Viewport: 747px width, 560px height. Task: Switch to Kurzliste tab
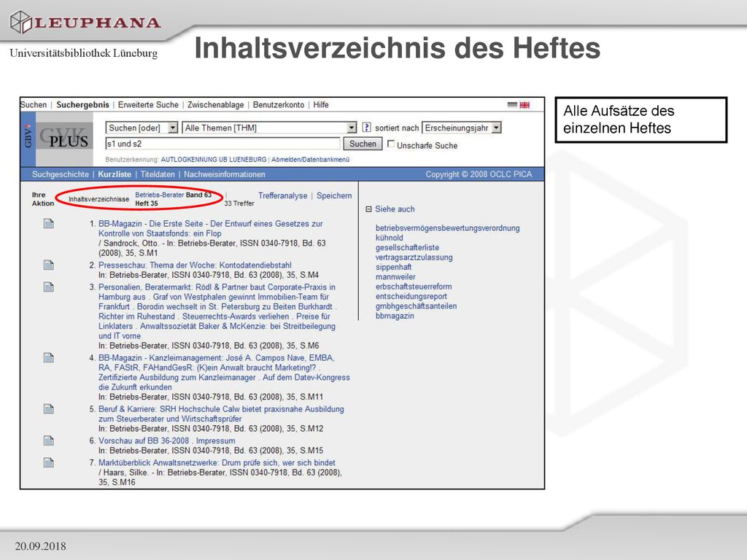pyautogui.click(x=115, y=174)
